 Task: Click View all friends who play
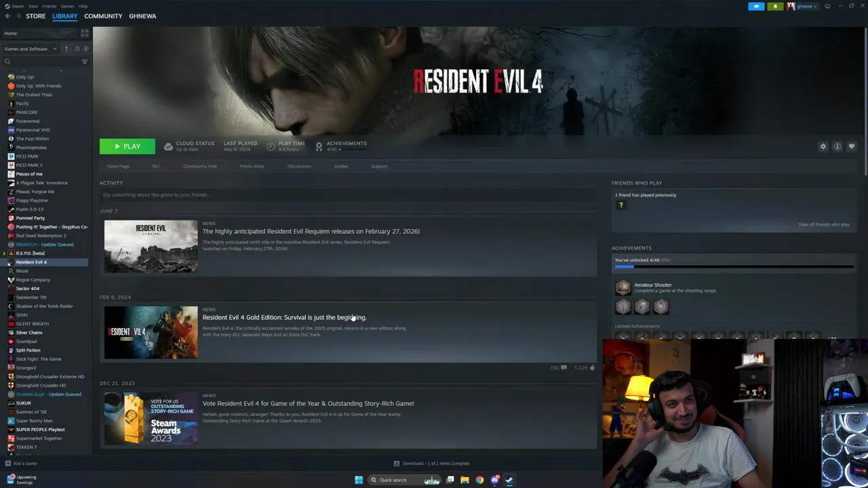823,224
